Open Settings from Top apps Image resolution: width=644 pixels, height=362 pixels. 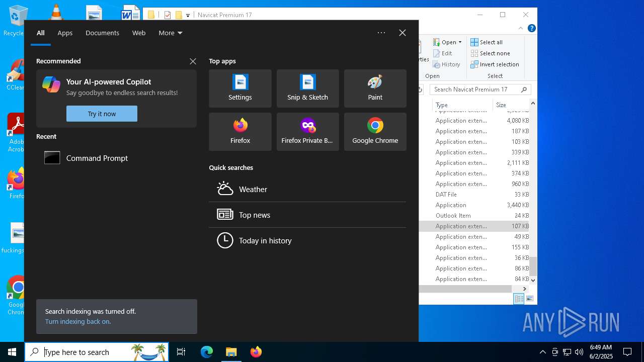[x=240, y=88]
